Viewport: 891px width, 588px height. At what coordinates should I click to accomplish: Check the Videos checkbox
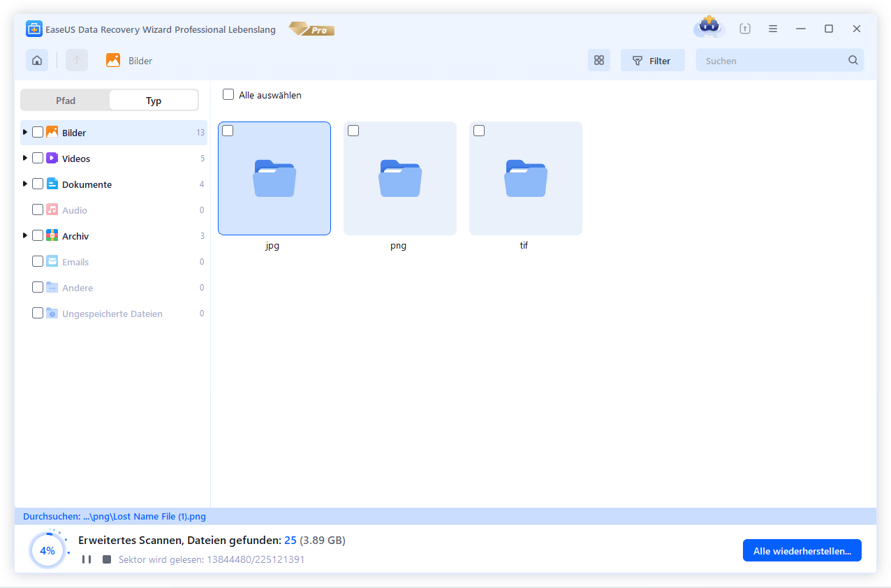[38, 158]
